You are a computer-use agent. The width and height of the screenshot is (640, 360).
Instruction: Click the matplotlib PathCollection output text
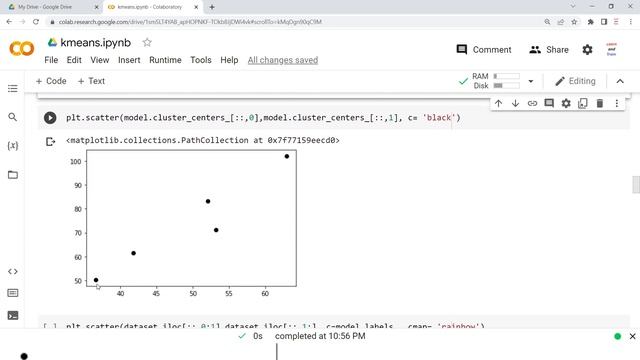pos(202,140)
